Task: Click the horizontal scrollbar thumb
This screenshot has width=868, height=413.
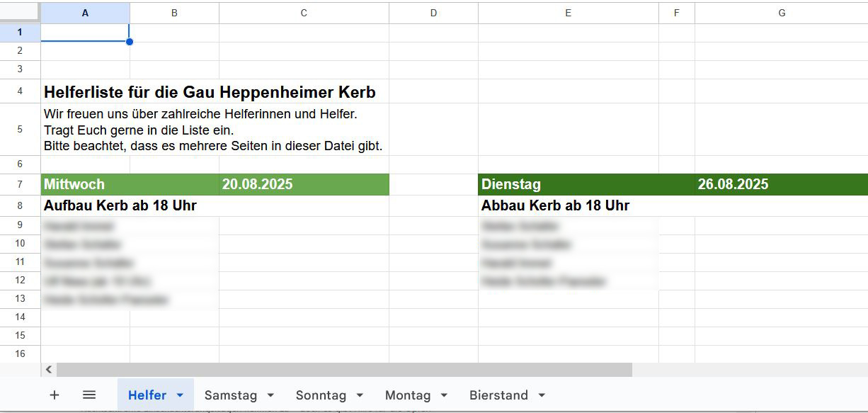Action: [343, 370]
